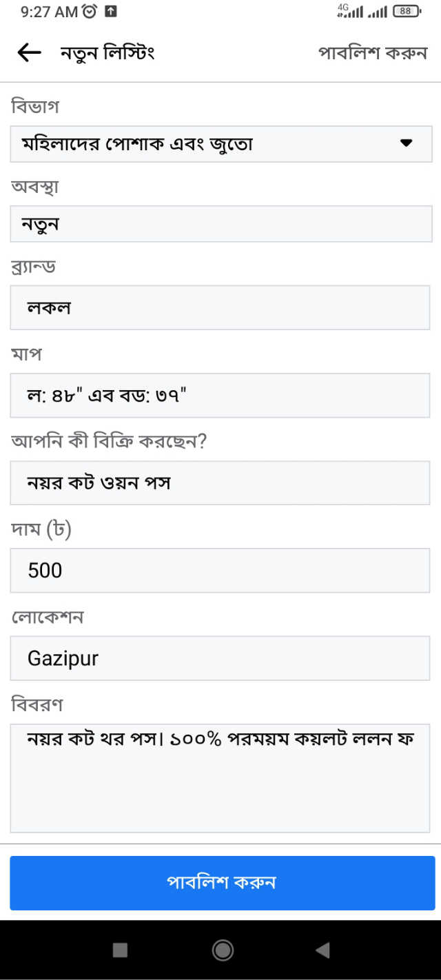
Task: Tap পাবলিশ করুন in the top bar
Action: coord(373,52)
